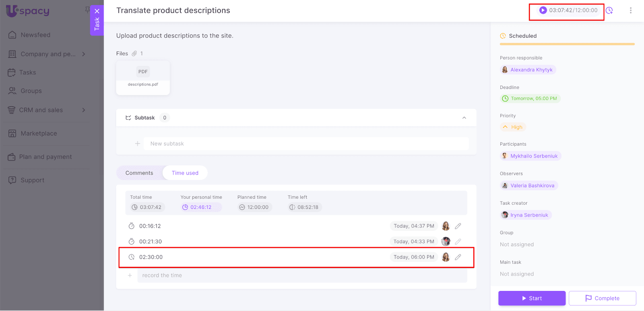Click the paperclip Files attachment icon

[x=134, y=54]
